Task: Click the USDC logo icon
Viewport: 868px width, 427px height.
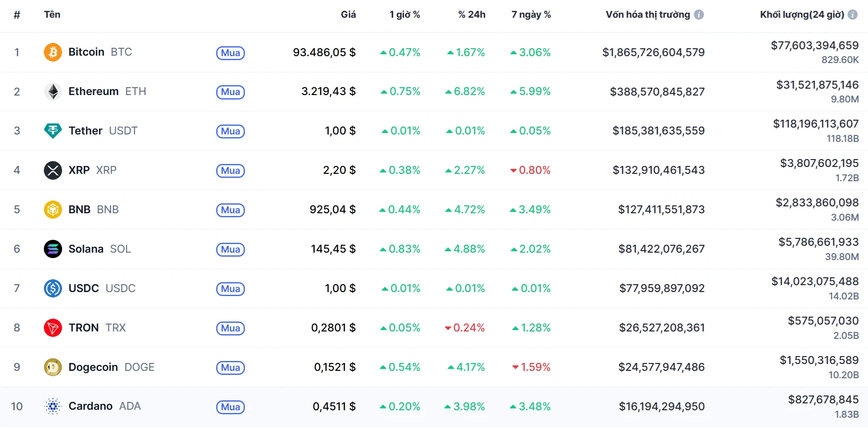Action: tap(53, 289)
